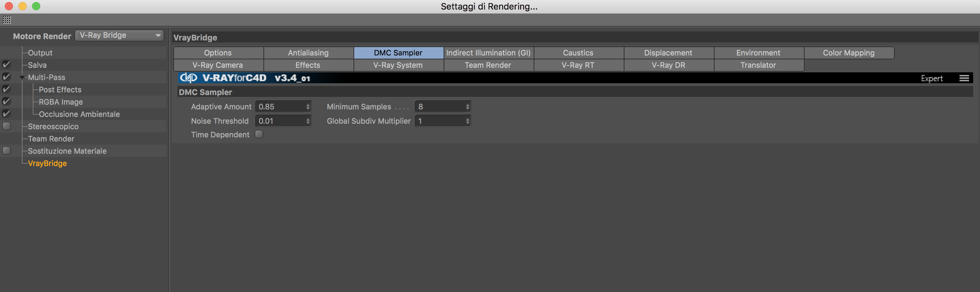Image resolution: width=980 pixels, height=292 pixels.
Task: Select Output in the settings tree
Action: click(x=40, y=53)
